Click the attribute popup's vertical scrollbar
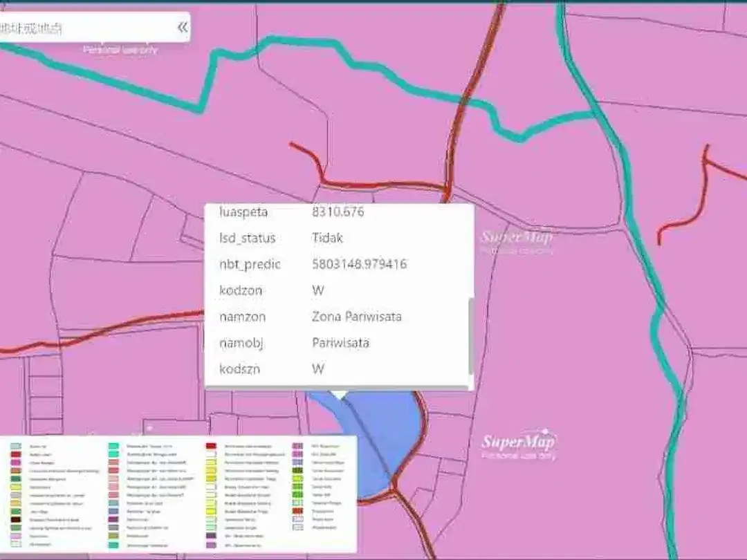 click(471, 336)
